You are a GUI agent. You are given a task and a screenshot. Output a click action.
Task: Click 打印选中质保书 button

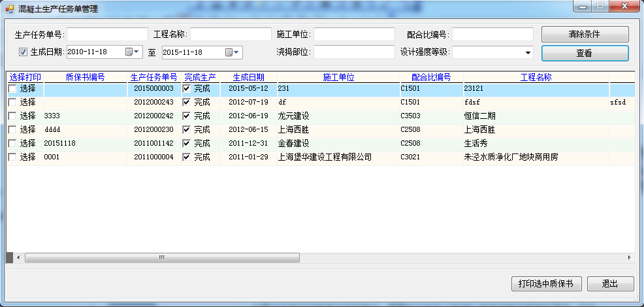pos(545,283)
